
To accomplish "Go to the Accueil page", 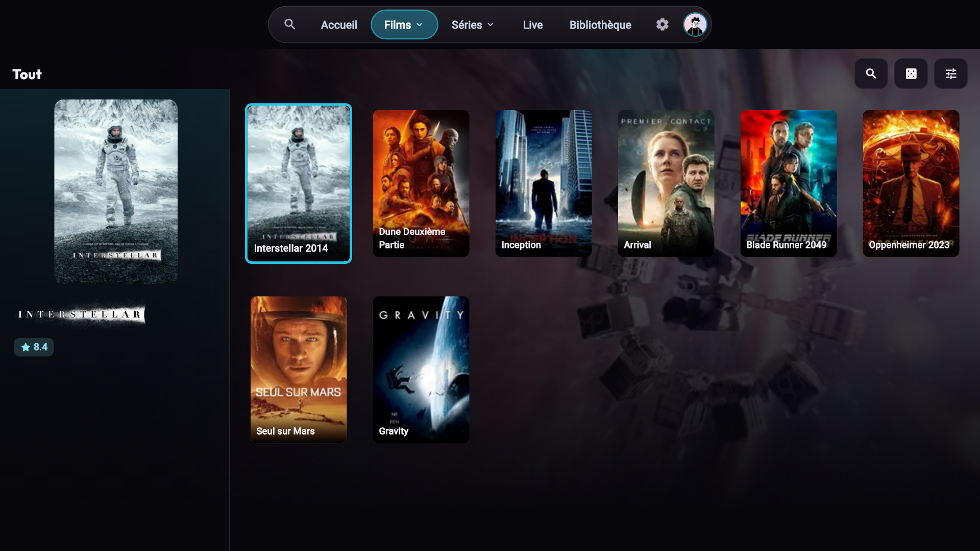I will click(339, 24).
